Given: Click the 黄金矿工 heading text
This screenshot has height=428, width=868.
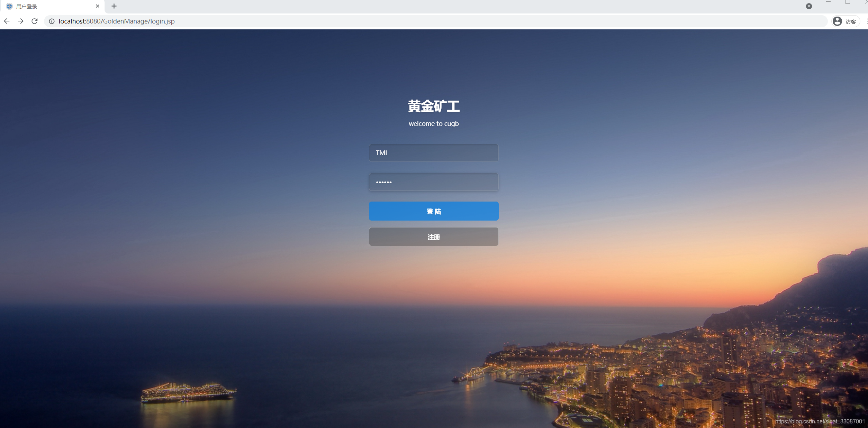Looking at the screenshot, I should tap(434, 106).
